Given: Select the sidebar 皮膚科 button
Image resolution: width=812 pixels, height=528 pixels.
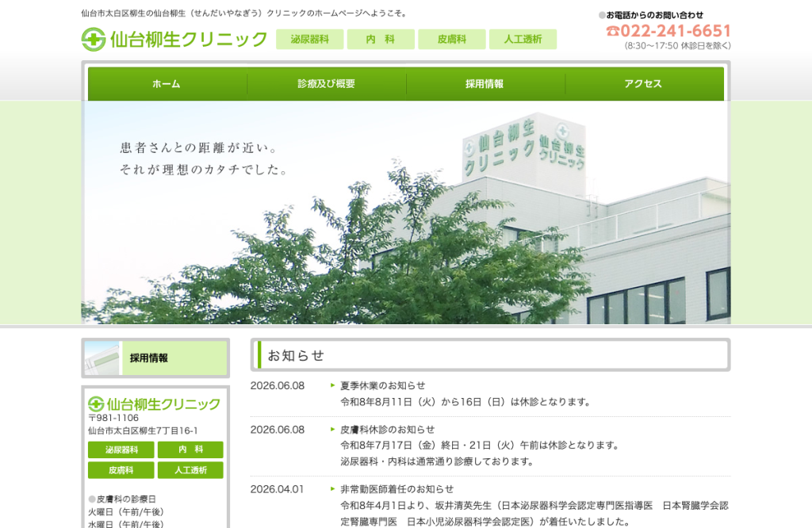Looking at the screenshot, I should (121, 470).
